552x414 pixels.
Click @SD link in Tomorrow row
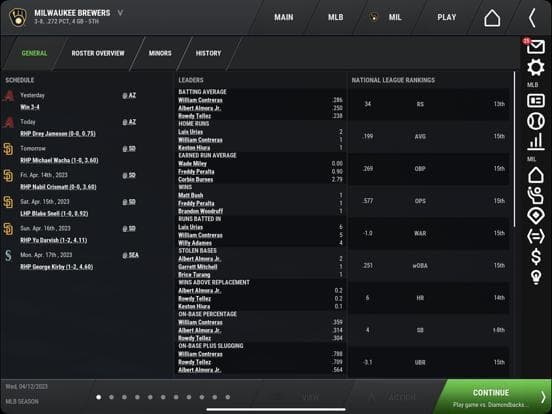click(x=129, y=149)
